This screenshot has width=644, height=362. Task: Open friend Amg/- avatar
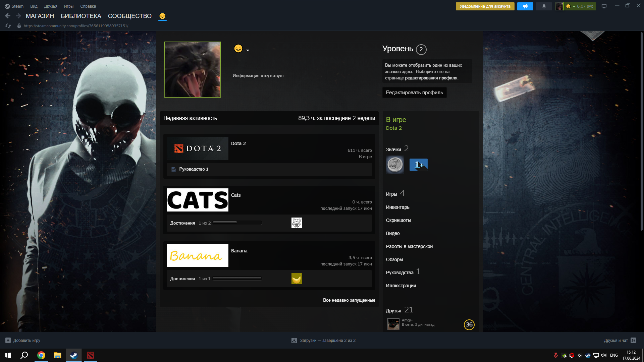coord(393,324)
